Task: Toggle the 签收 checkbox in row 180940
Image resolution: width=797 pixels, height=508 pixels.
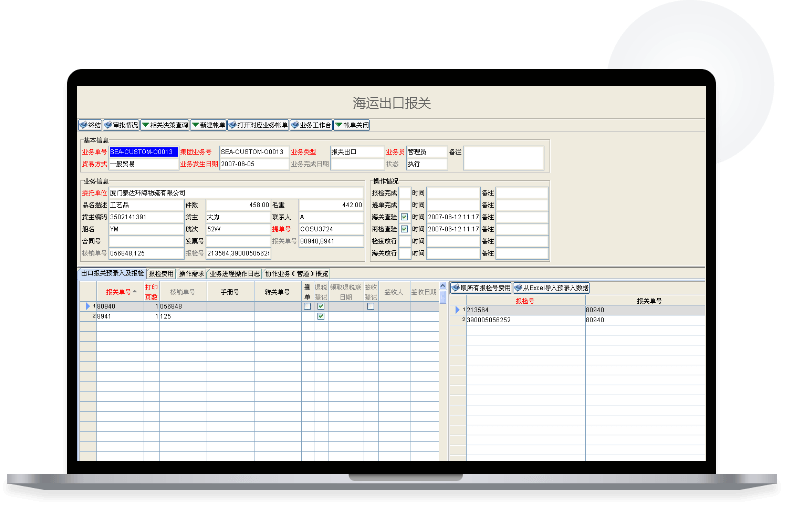Action: point(371,307)
